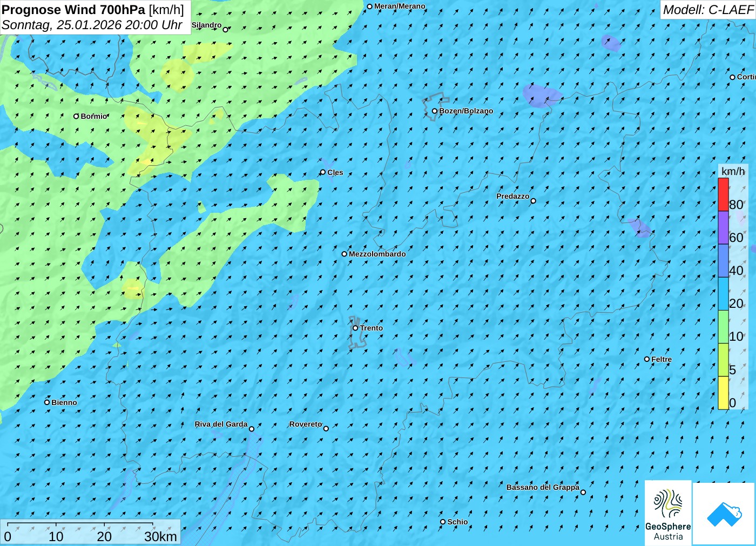Select the red legend color swatch
Screen dimensions: 756x546
click(723, 194)
